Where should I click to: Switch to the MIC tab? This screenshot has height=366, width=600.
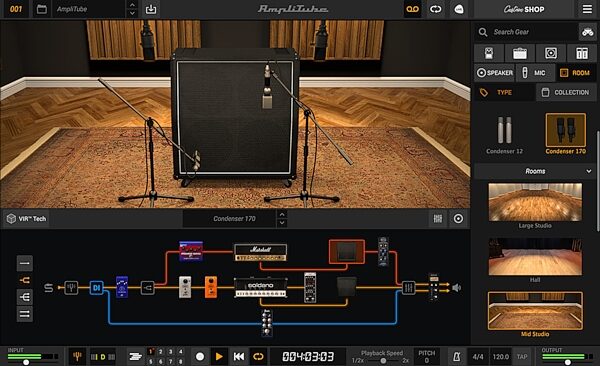534,73
